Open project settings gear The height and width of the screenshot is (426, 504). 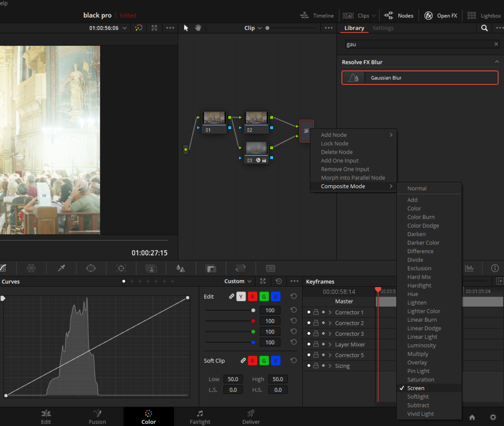point(493,417)
